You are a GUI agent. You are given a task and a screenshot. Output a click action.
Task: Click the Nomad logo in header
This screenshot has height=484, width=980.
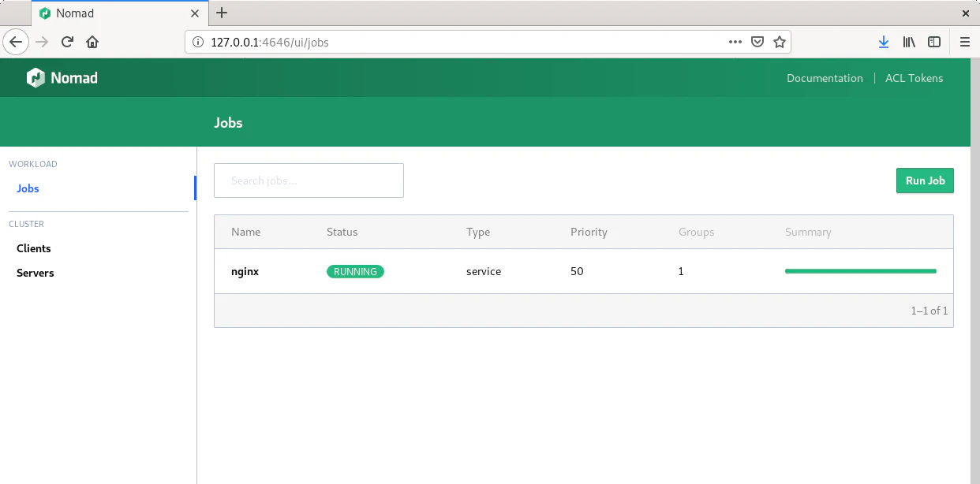(62, 78)
